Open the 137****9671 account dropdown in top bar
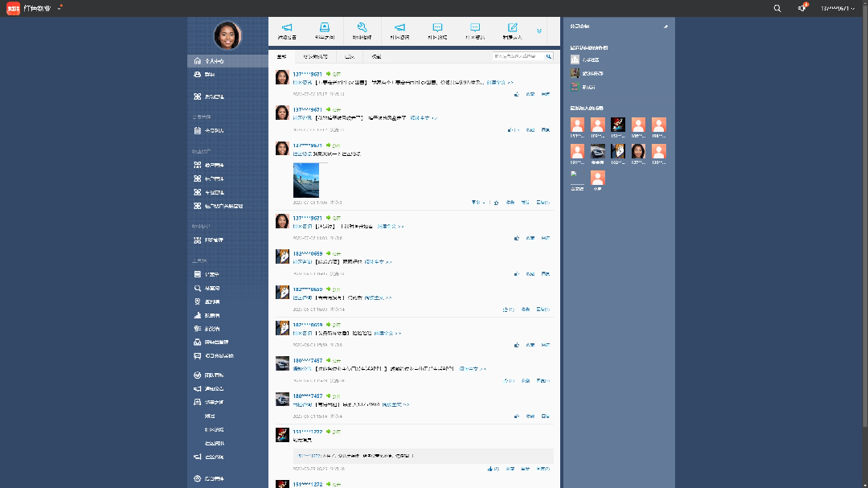The image size is (868, 488). pos(837,8)
